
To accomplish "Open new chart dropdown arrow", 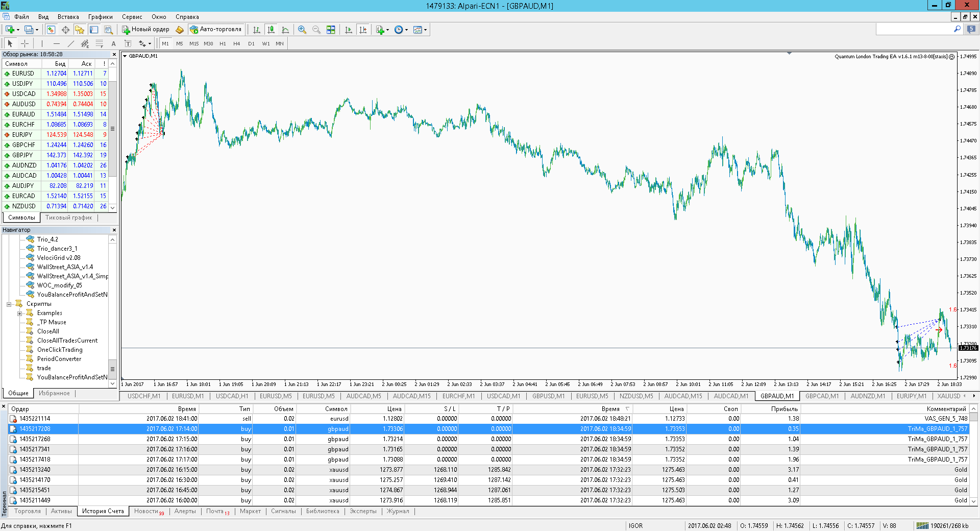I will pos(18,30).
